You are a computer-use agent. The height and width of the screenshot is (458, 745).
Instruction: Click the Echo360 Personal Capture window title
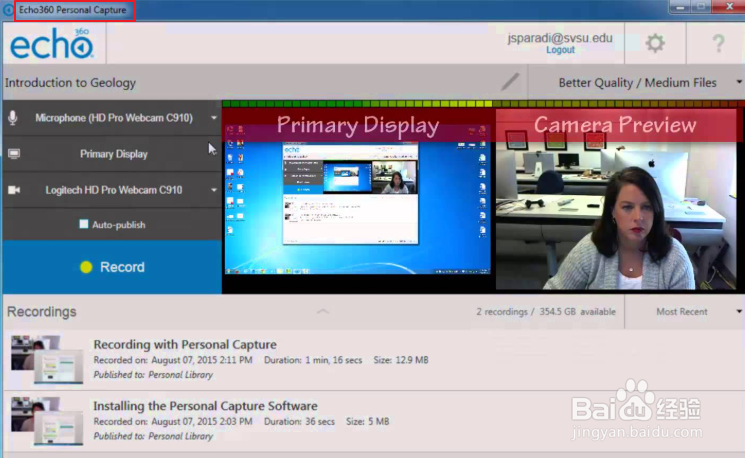[73, 10]
